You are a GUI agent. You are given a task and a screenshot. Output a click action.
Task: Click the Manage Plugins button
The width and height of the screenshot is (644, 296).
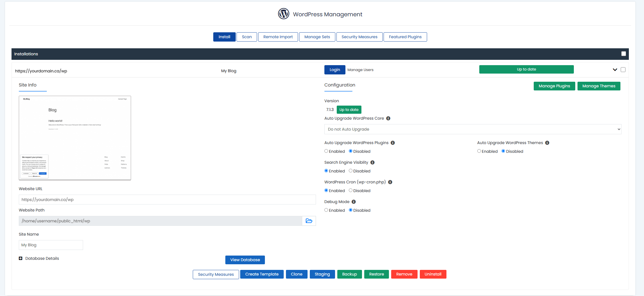(554, 86)
